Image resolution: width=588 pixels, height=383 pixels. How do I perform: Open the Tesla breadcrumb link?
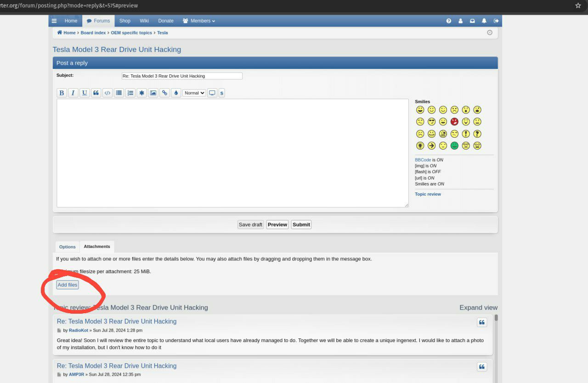point(163,33)
